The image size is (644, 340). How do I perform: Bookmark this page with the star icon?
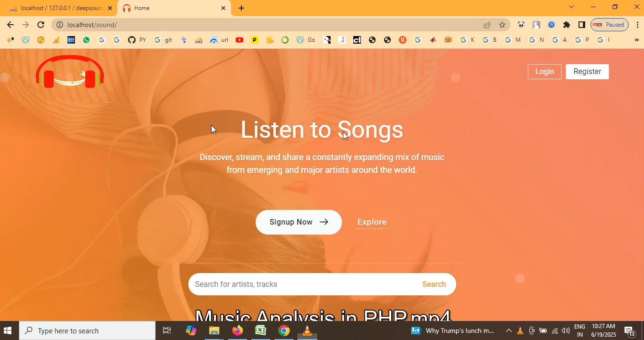tap(502, 25)
